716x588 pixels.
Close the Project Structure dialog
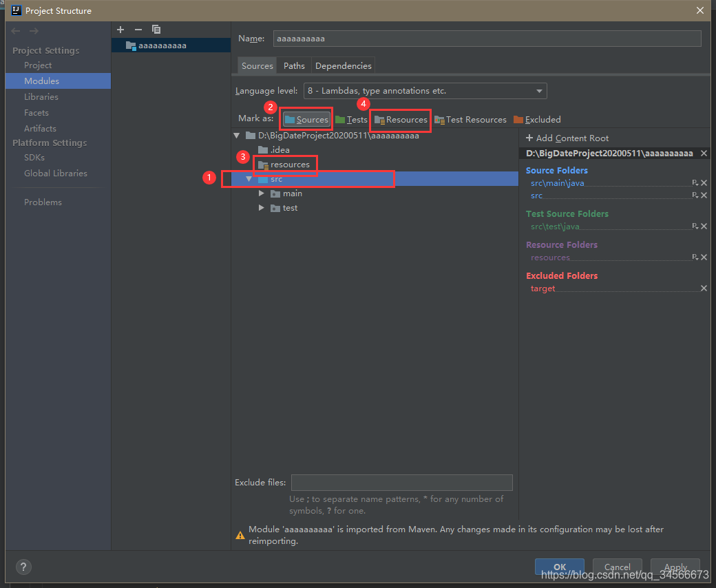click(700, 10)
